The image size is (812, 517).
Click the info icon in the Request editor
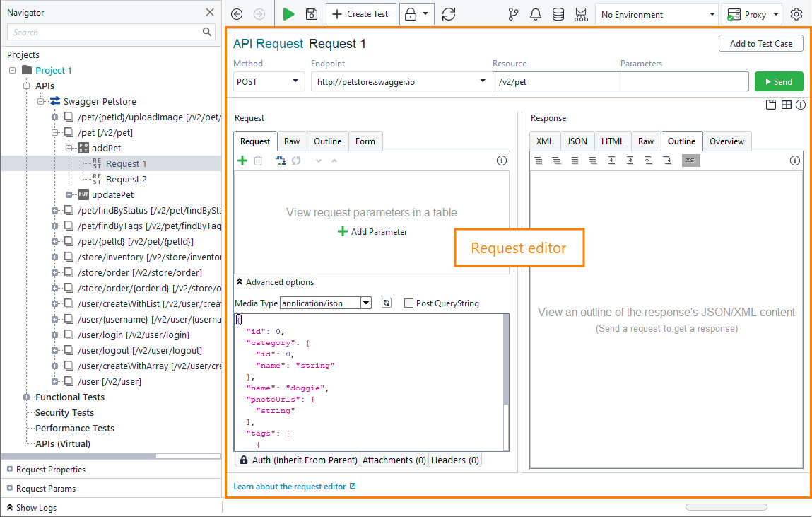[501, 161]
